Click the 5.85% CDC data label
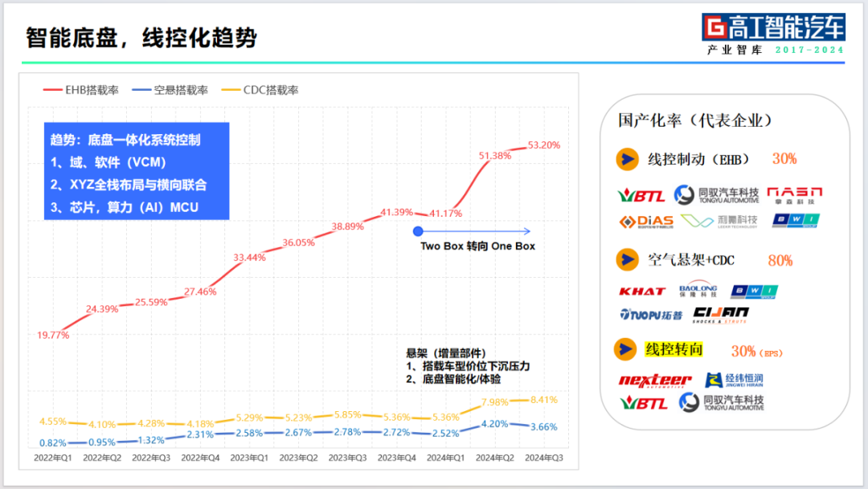 coord(348,414)
